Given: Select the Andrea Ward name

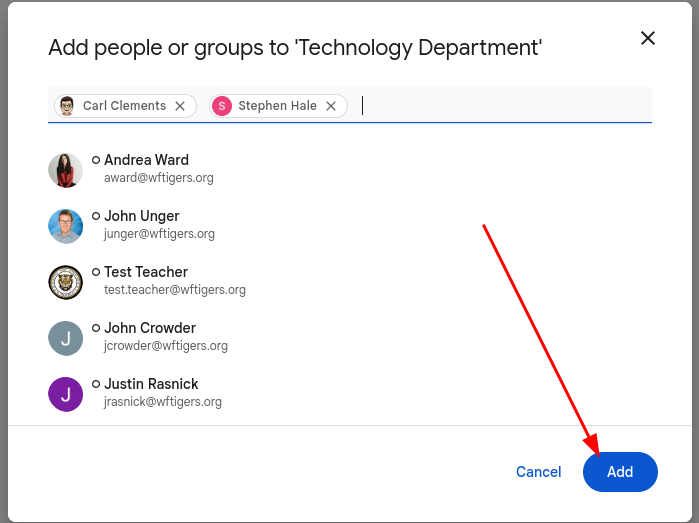Looking at the screenshot, I should coord(146,160).
